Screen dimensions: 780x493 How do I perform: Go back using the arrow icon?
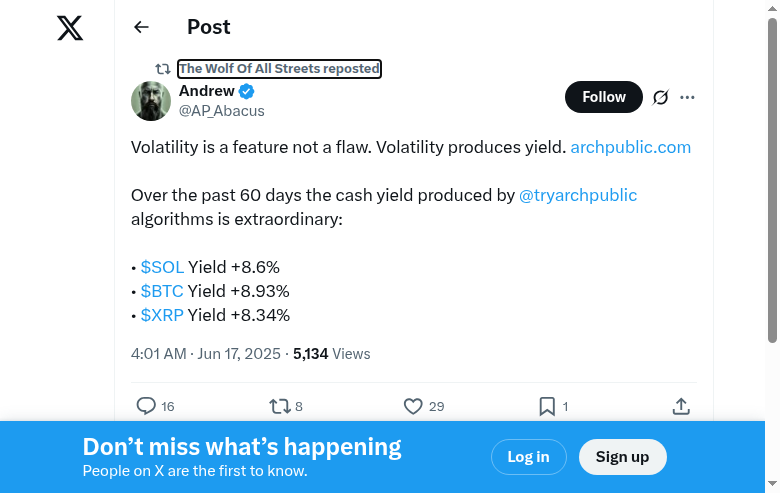pyautogui.click(x=141, y=28)
